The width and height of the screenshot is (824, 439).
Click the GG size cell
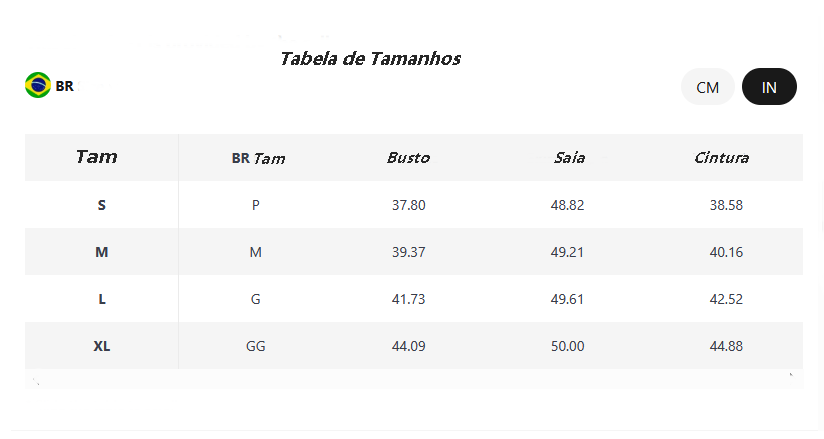point(255,346)
